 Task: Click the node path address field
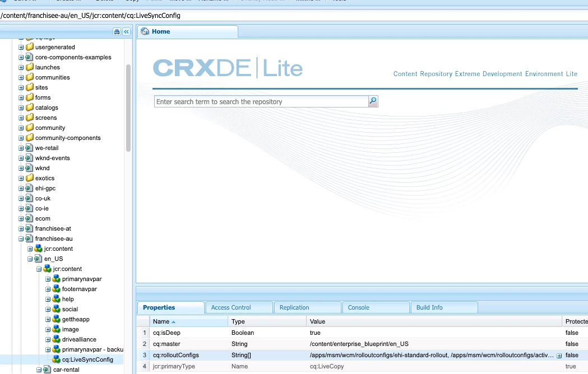pyautogui.click(x=294, y=16)
